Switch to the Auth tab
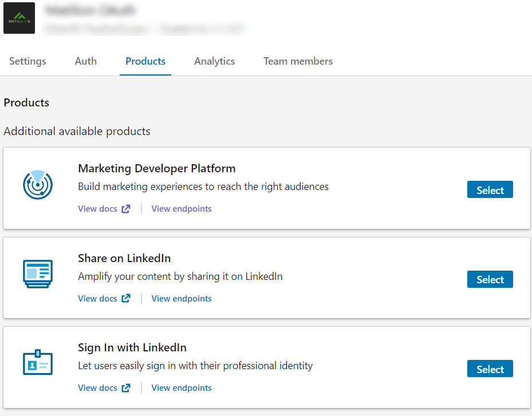 coord(85,61)
